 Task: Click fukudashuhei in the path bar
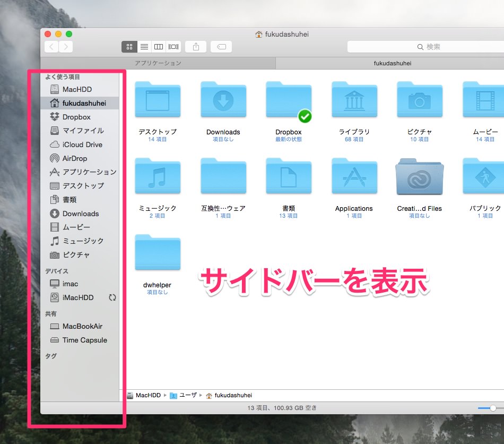229,395
